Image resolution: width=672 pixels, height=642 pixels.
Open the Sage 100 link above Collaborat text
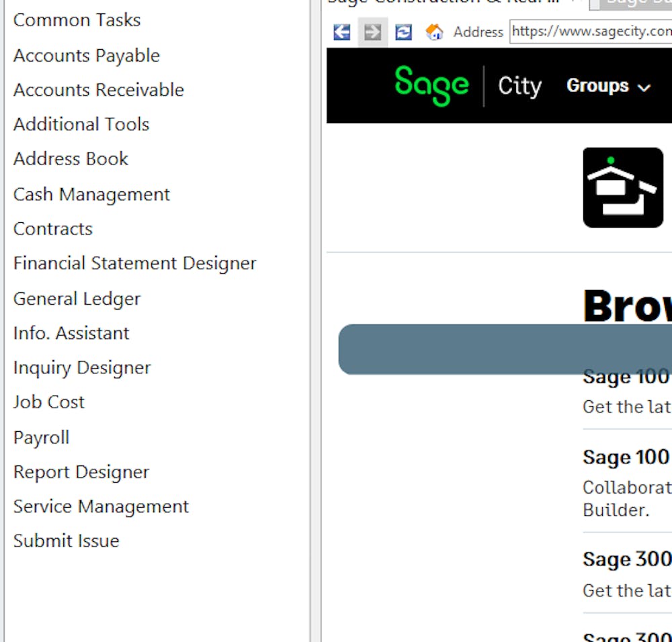click(x=626, y=457)
